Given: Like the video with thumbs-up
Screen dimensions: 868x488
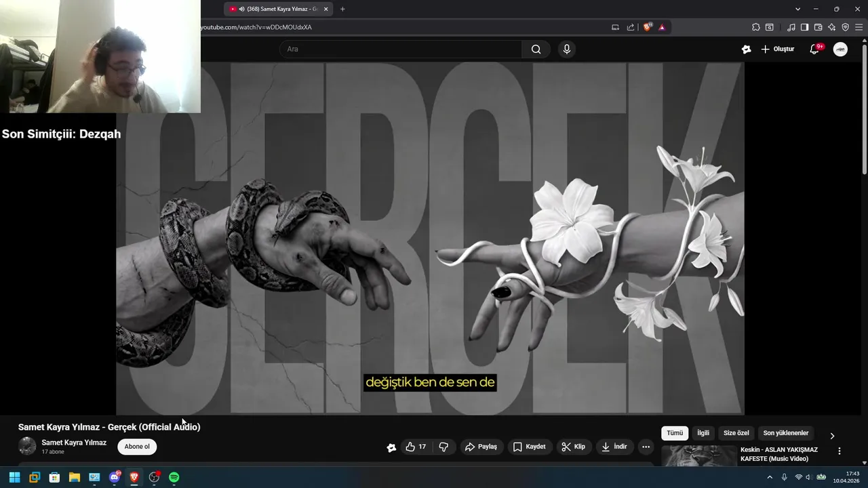Looking at the screenshot, I should (x=416, y=447).
